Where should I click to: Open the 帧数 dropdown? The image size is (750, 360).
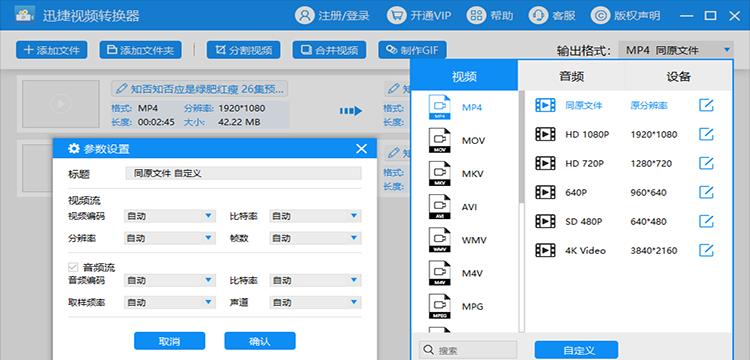pos(315,238)
